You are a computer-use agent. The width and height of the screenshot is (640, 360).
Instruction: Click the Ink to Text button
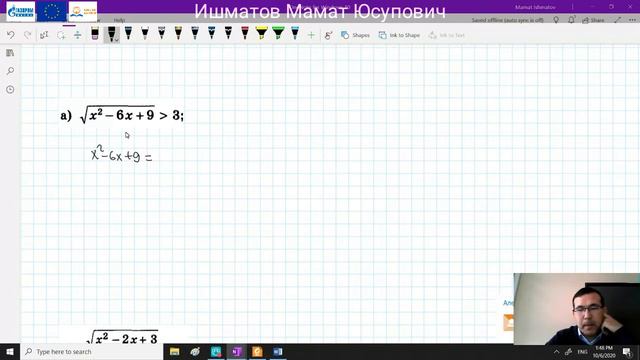(x=447, y=36)
